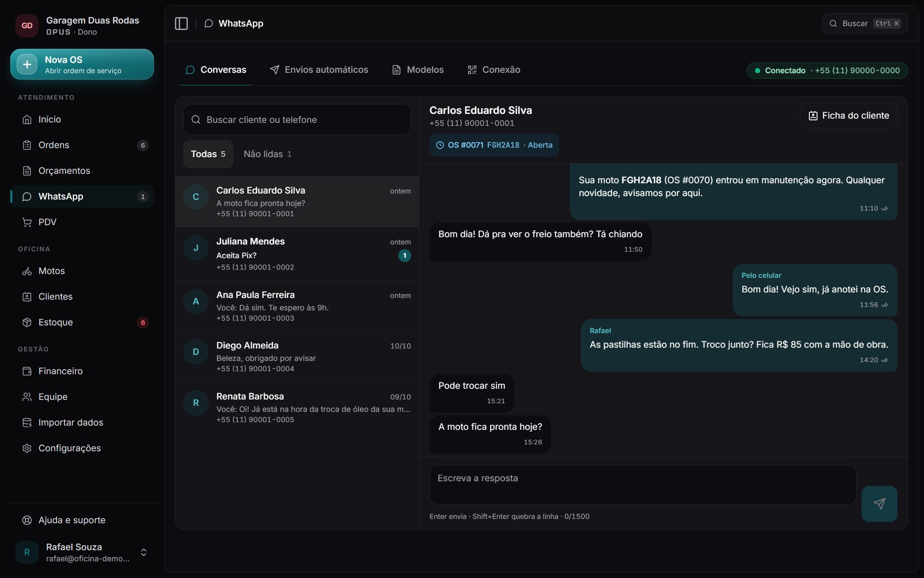
Task: Switch to Envios automáticos tab
Action: 319,70
